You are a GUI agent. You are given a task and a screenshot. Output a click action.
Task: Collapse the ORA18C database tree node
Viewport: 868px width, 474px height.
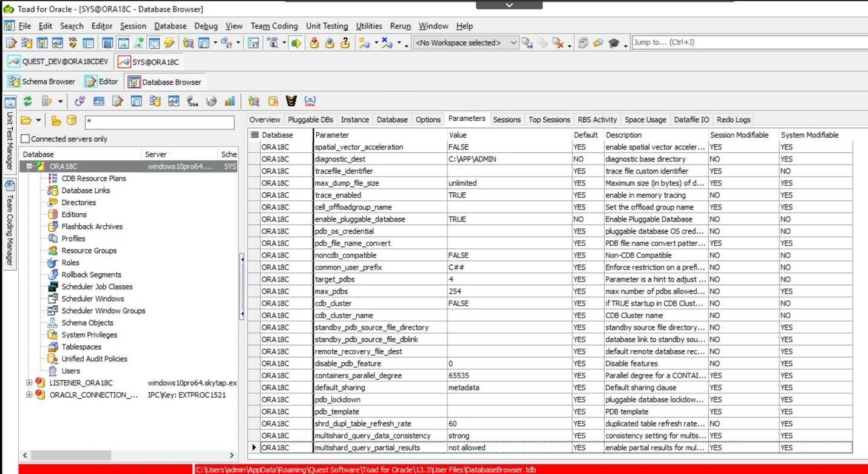point(29,166)
